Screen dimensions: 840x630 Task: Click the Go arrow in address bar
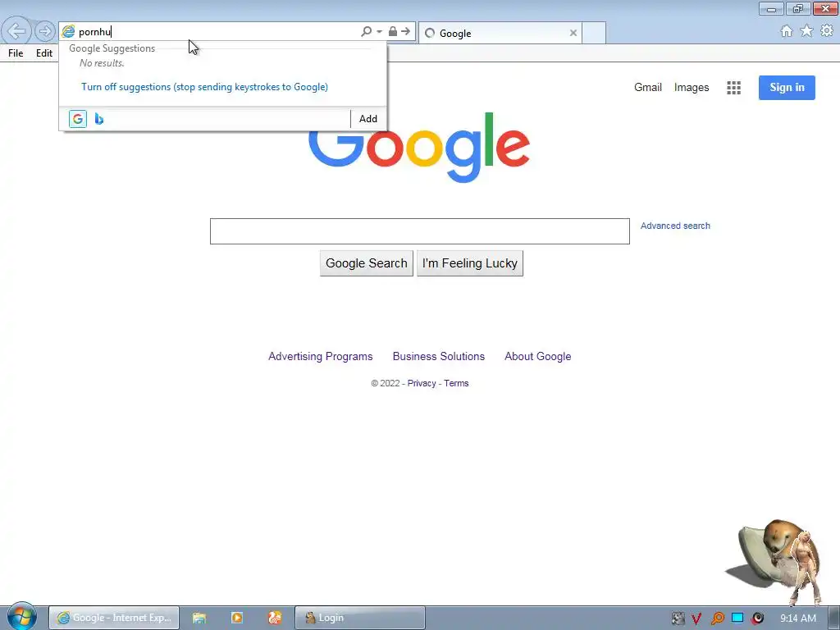[405, 32]
